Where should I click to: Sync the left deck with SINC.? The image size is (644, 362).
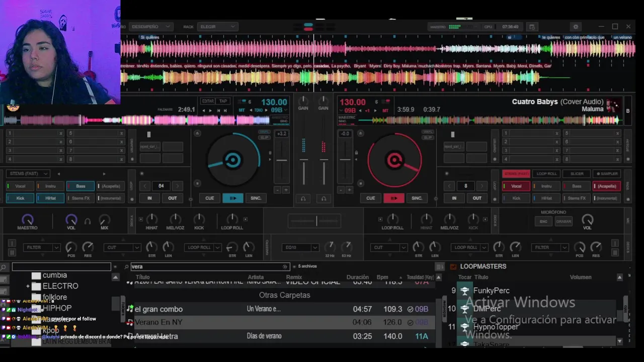pos(256,198)
